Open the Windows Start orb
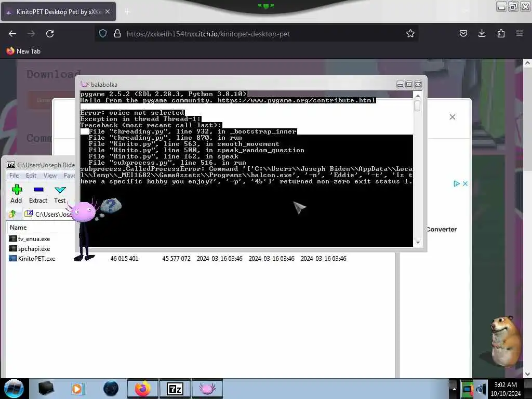Image resolution: width=532 pixels, height=399 pixels. pyautogui.click(x=14, y=389)
